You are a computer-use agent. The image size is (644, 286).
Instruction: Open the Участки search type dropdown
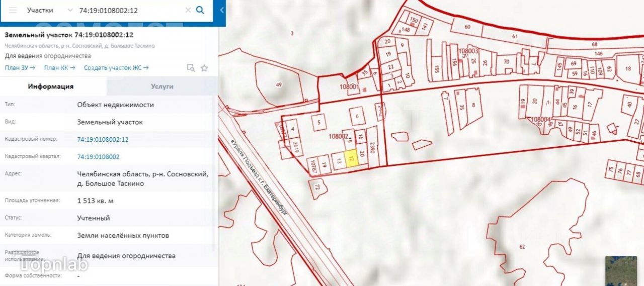49,10
